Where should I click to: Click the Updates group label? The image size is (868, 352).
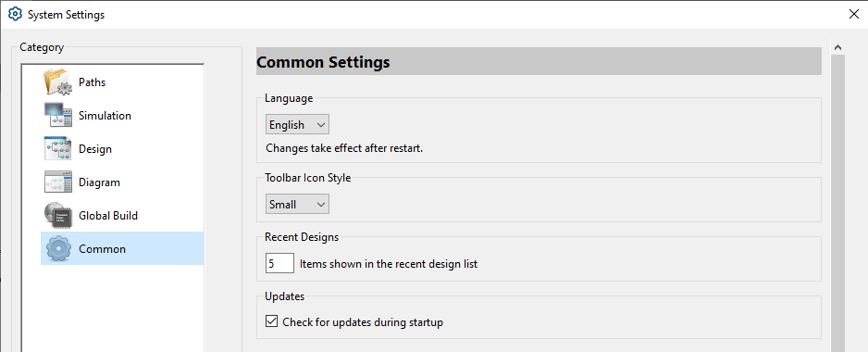click(284, 296)
